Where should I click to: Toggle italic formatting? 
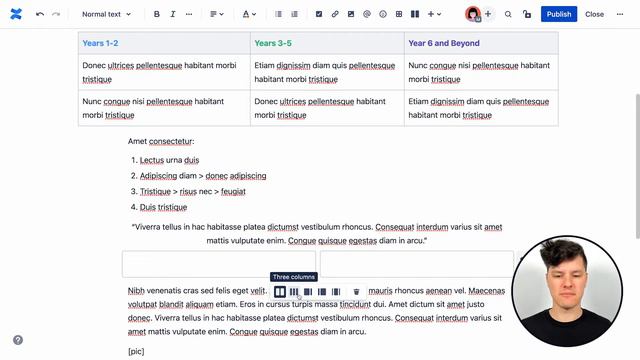[173, 14]
